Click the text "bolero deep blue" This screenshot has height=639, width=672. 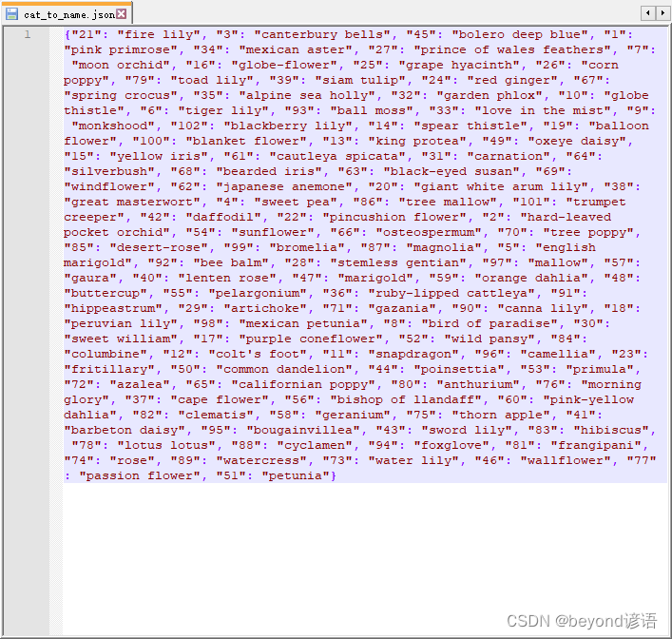click(x=519, y=34)
